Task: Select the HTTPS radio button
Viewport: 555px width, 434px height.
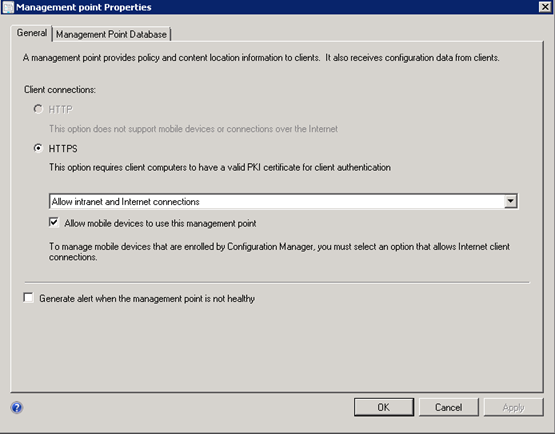Action: click(38, 148)
